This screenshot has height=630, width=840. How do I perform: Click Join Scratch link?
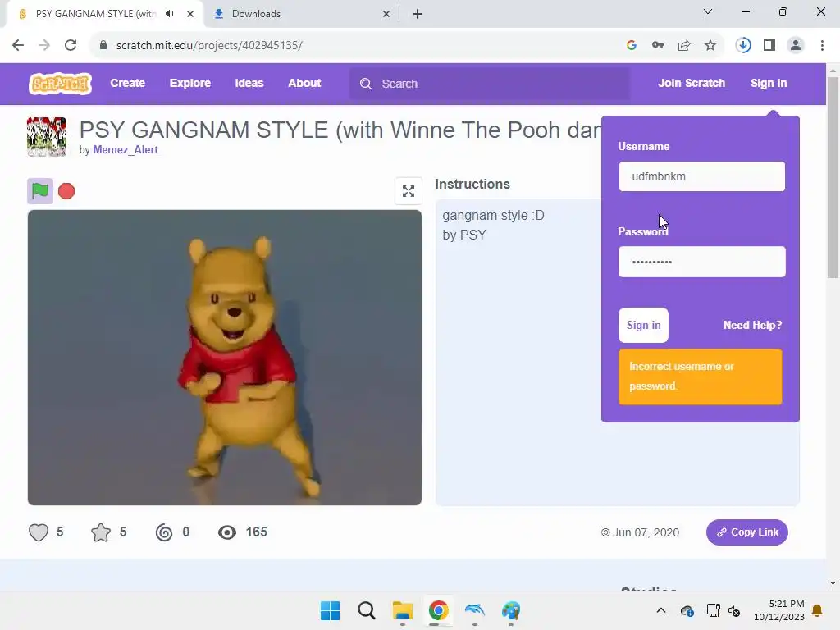(692, 83)
